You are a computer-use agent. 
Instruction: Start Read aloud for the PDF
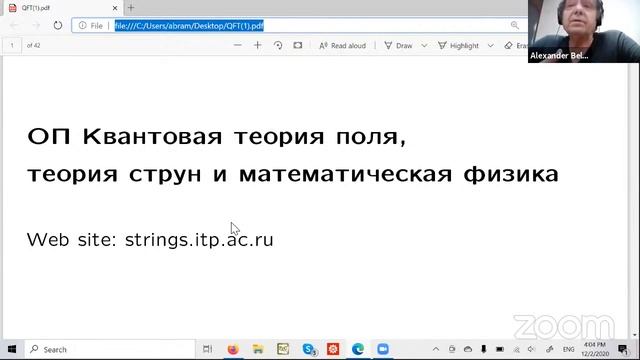342,46
